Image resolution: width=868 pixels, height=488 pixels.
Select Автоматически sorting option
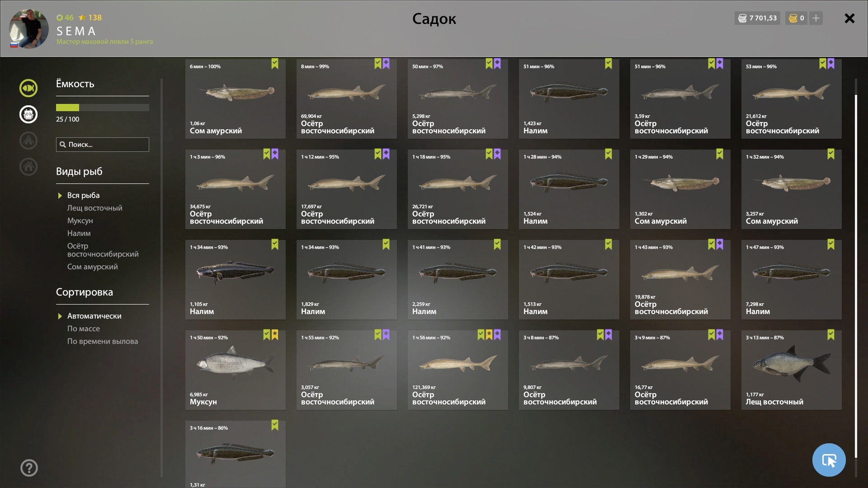point(94,316)
